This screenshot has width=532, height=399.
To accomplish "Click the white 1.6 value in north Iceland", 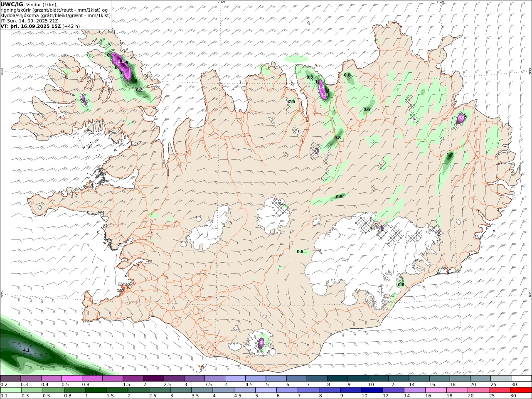I will point(325,95).
